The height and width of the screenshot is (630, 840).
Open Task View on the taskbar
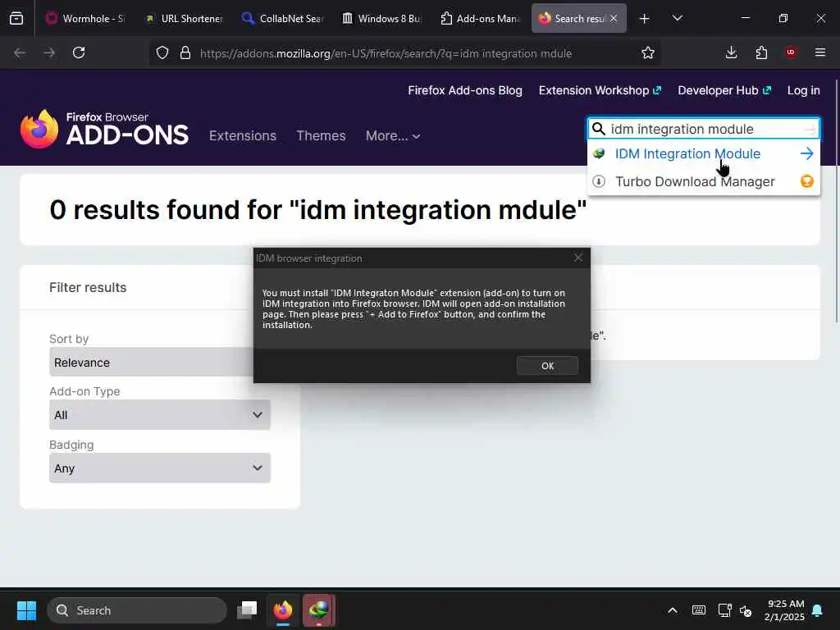coord(247,610)
